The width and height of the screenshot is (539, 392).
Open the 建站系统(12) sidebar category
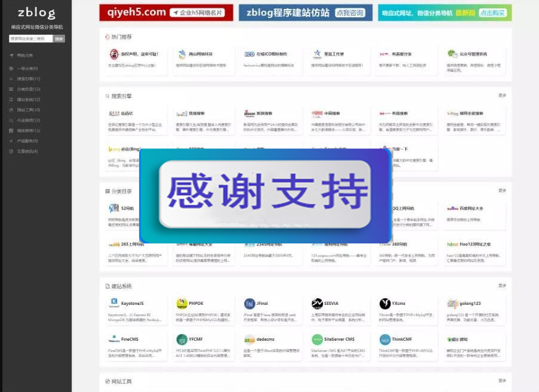(29, 99)
